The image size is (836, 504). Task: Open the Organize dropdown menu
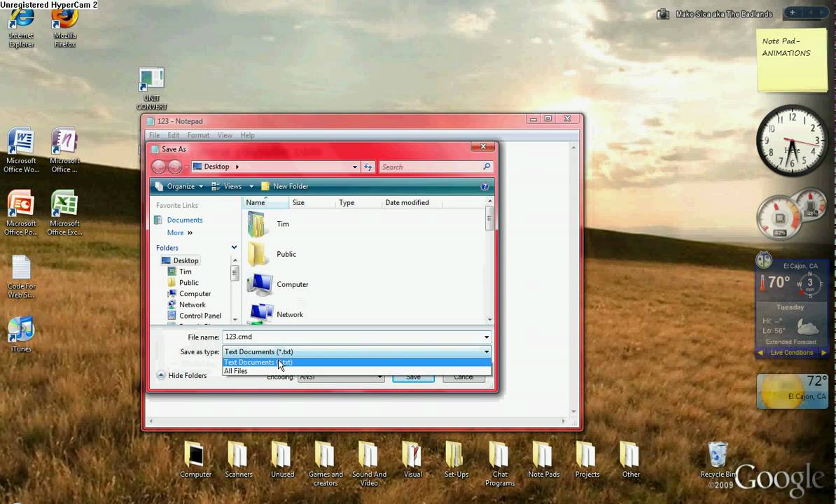pos(179,186)
